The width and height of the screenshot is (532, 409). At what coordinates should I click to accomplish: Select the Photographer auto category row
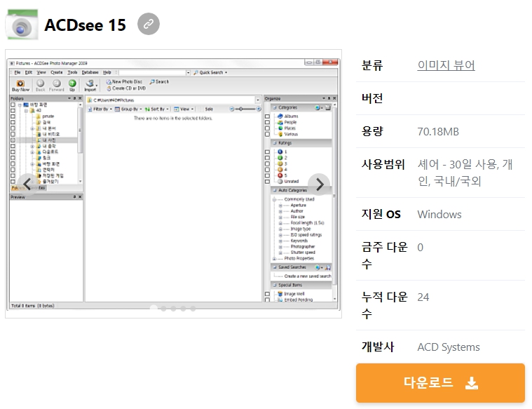303,247
